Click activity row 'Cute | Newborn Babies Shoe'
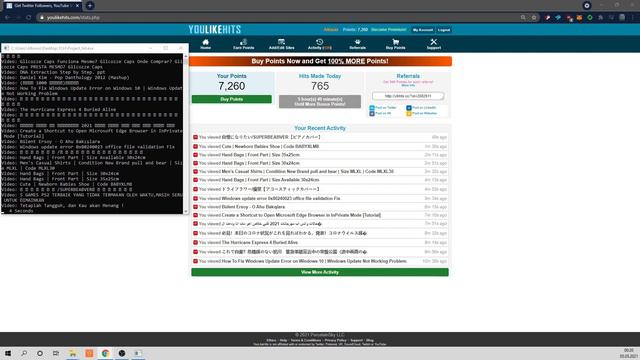 (x=320, y=147)
